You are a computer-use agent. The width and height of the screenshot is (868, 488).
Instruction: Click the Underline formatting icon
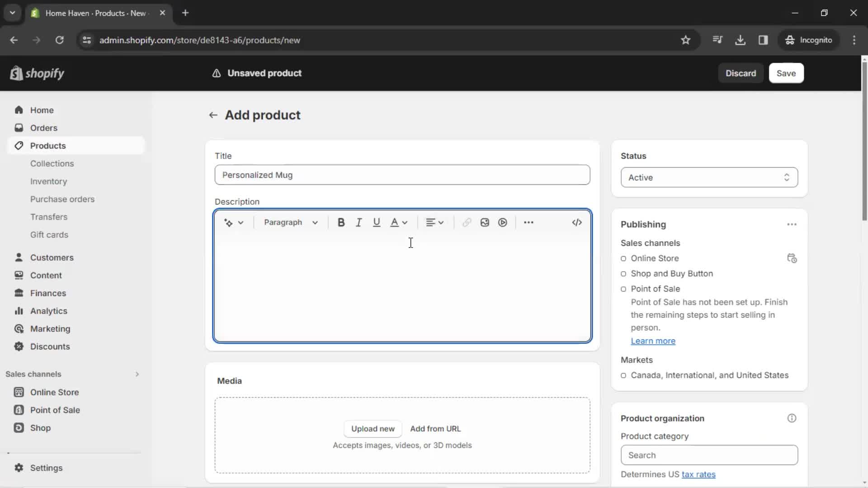tap(376, 222)
